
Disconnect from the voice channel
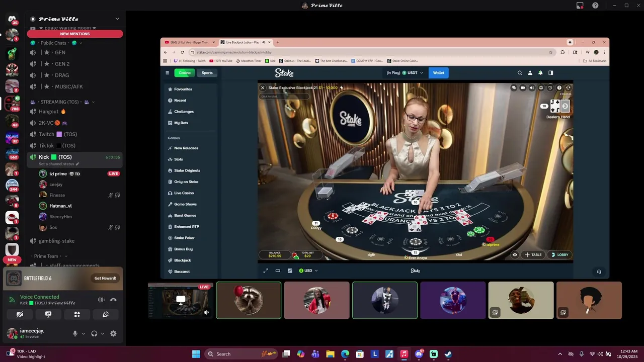(x=113, y=300)
